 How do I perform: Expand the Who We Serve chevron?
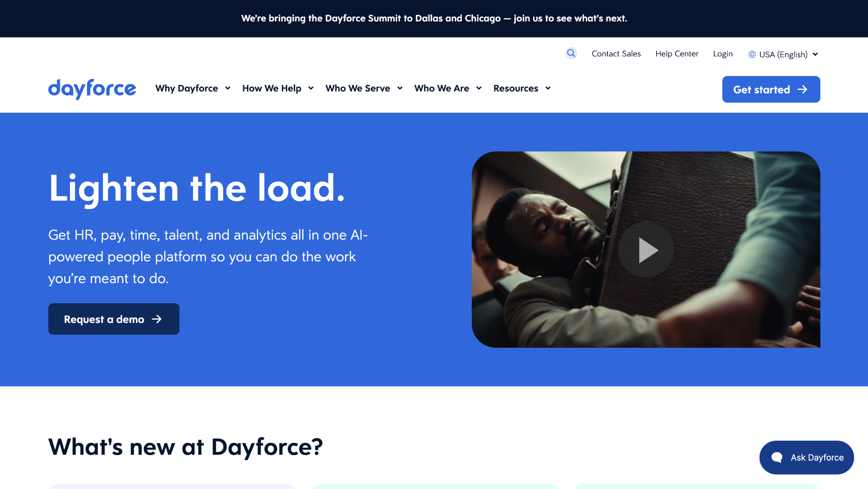(x=400, y=88)
